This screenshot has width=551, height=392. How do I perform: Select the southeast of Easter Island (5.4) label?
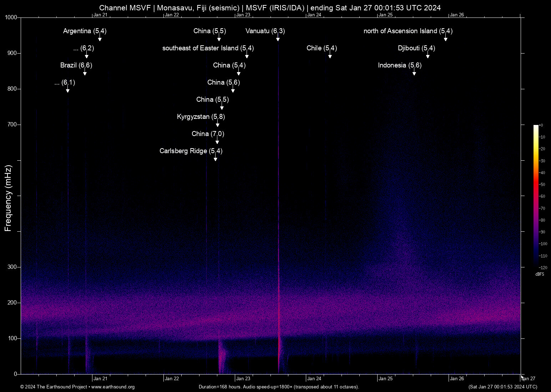(x=208, y=48)
